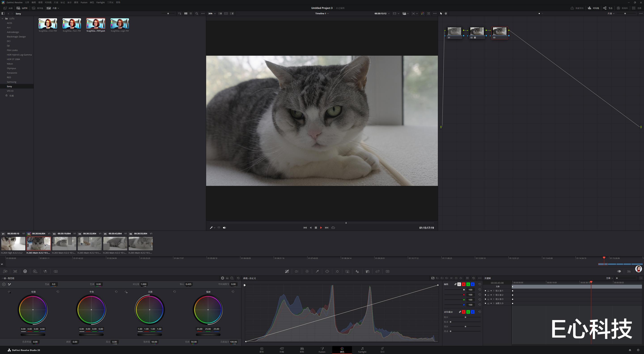
Task: Toggle the Y luminance channel button
Action: (x=459, y=284)
